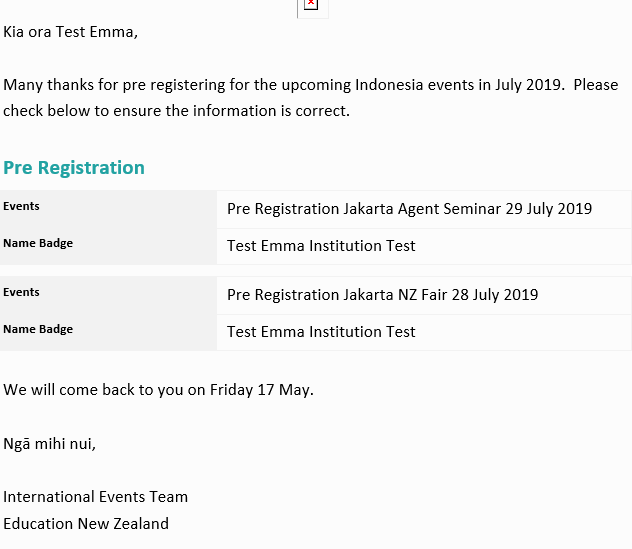The width and height of the screenshot is (632, 549).
Task: Click 'Friday 17 May' text
Action: point(260,390)
